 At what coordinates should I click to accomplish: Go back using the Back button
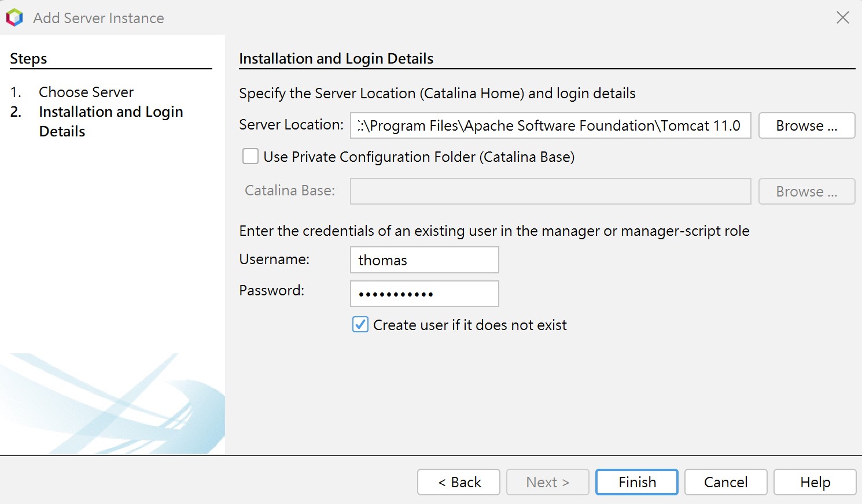coord(459,482)
